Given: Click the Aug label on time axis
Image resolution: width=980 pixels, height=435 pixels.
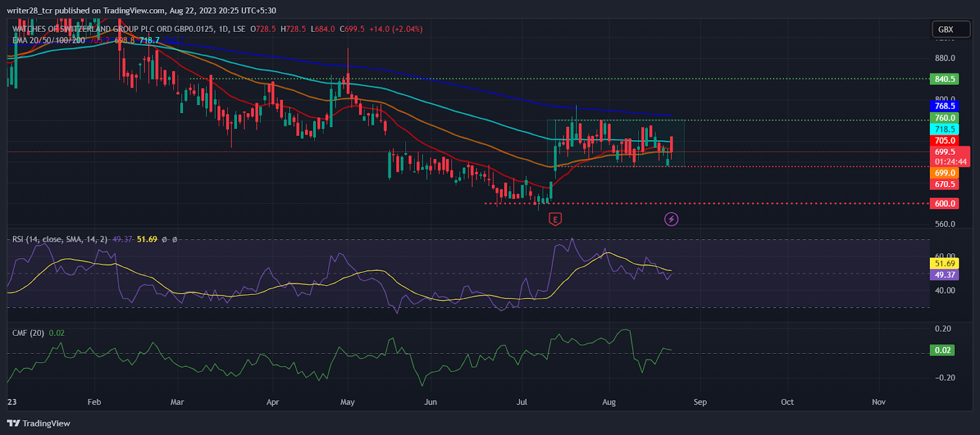Looking at the screenshot, I should pyautogui.click(x=609, y=402).
